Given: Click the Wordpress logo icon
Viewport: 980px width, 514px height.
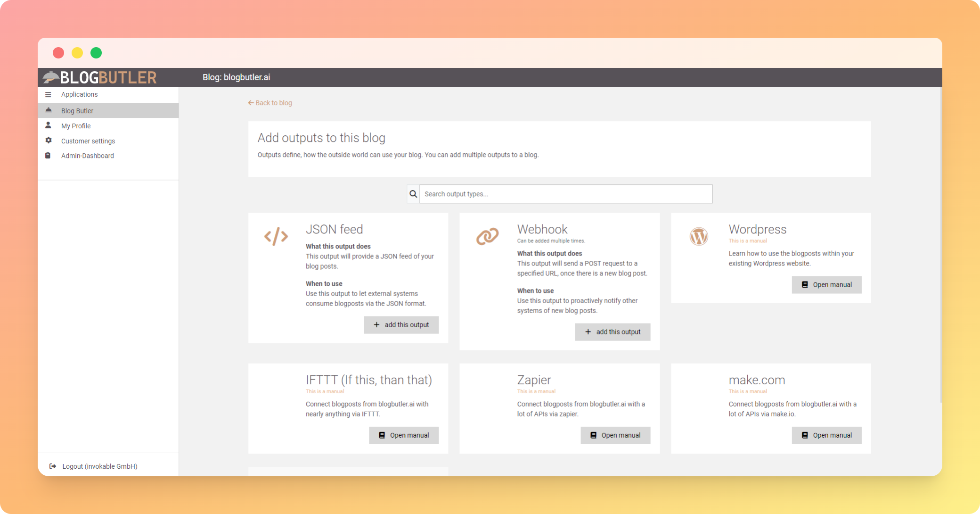Looking at the screenshot, I should pos(699,236).
